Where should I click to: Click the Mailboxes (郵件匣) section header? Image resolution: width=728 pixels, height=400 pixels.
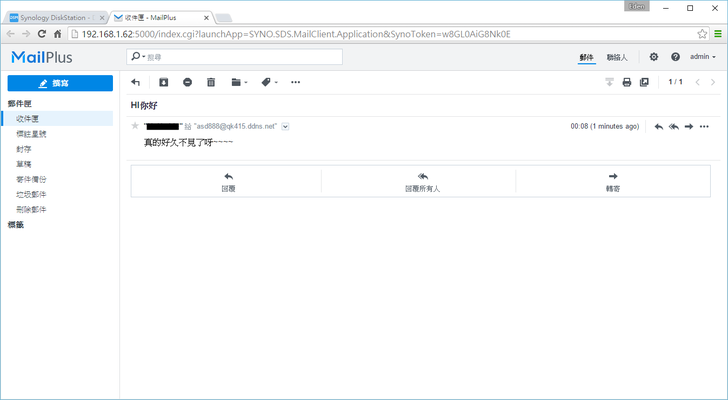pos(20,103)
